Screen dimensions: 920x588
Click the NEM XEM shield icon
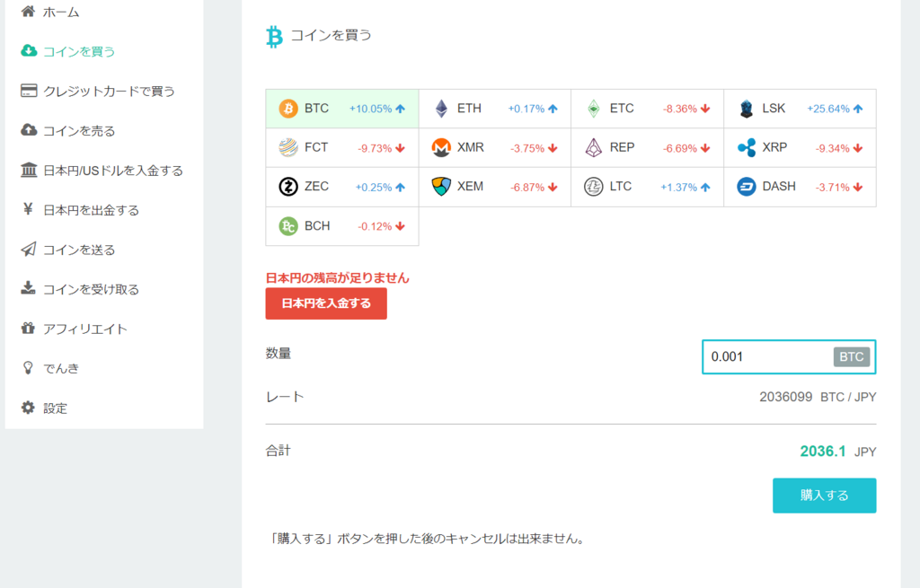441,187
